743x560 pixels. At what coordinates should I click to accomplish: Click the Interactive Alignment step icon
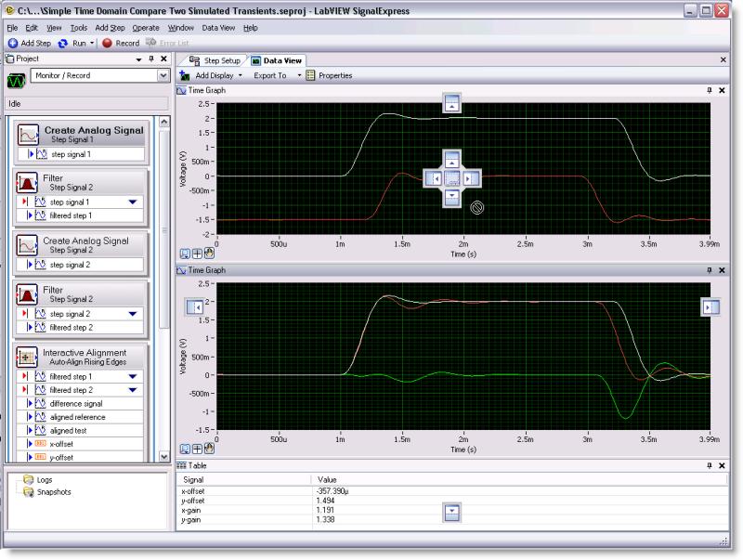(x=29, y=358)
